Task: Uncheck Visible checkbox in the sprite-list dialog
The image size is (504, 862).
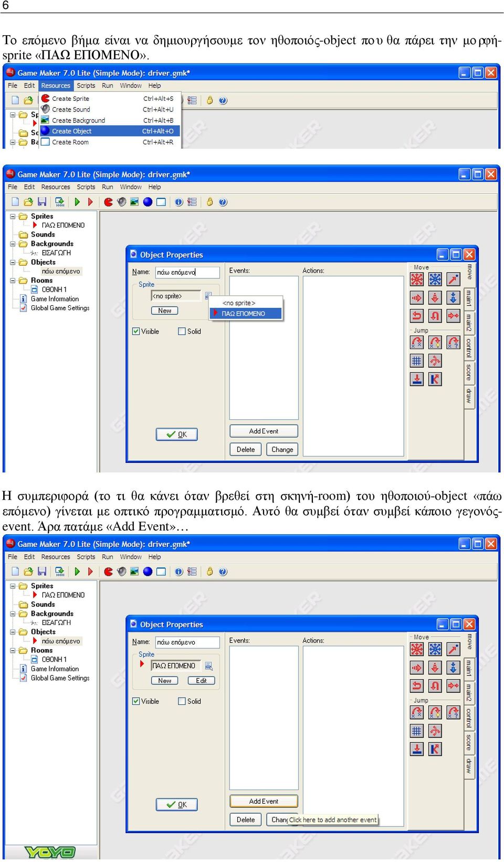Action: click(x=136, y=331)
